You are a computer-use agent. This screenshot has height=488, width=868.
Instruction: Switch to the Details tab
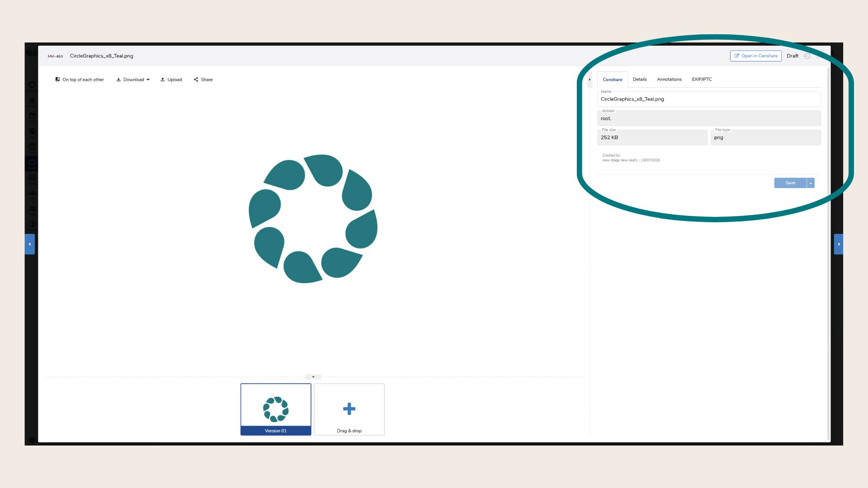639,80
